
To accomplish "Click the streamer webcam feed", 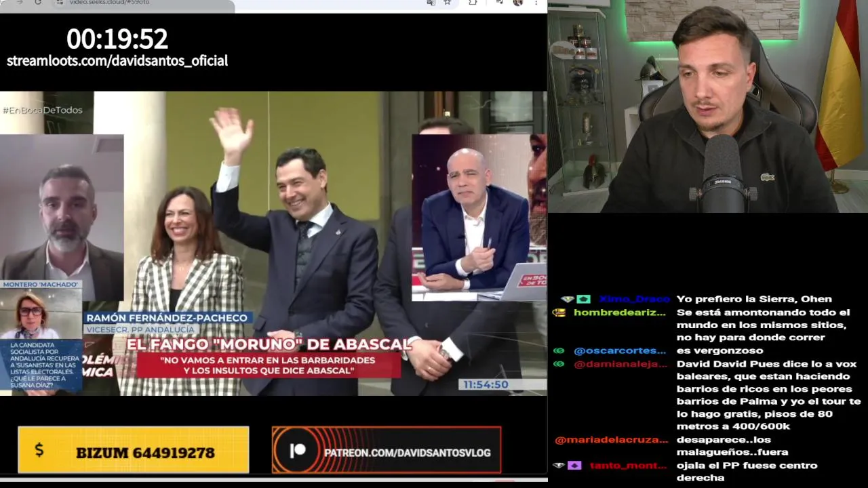I will point(708,106).
